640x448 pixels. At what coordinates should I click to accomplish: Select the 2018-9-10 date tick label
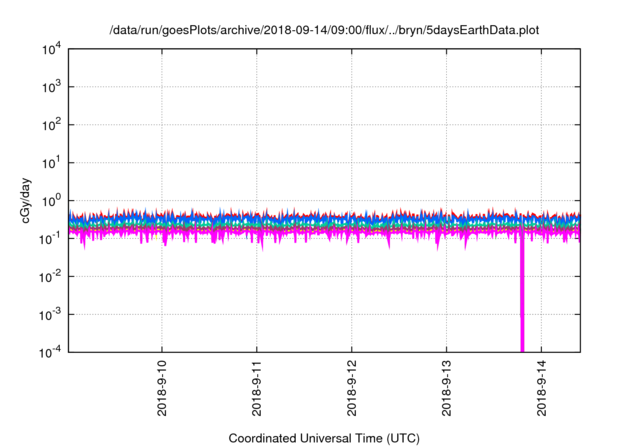click(162, 388)
